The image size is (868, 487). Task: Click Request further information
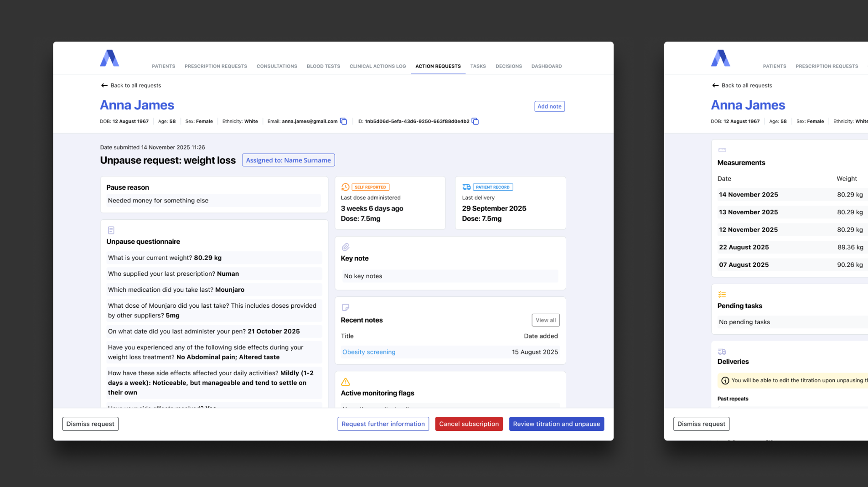(383, 424)
